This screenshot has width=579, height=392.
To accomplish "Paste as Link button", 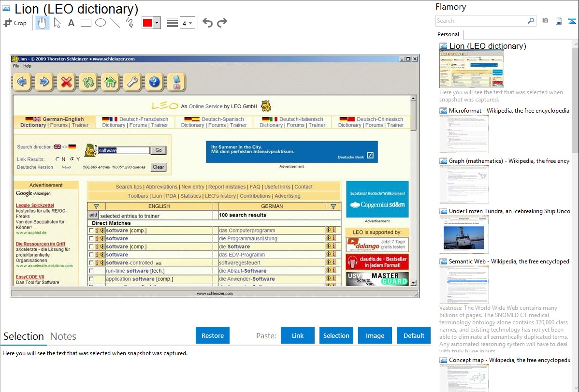I will pos(298,335).
